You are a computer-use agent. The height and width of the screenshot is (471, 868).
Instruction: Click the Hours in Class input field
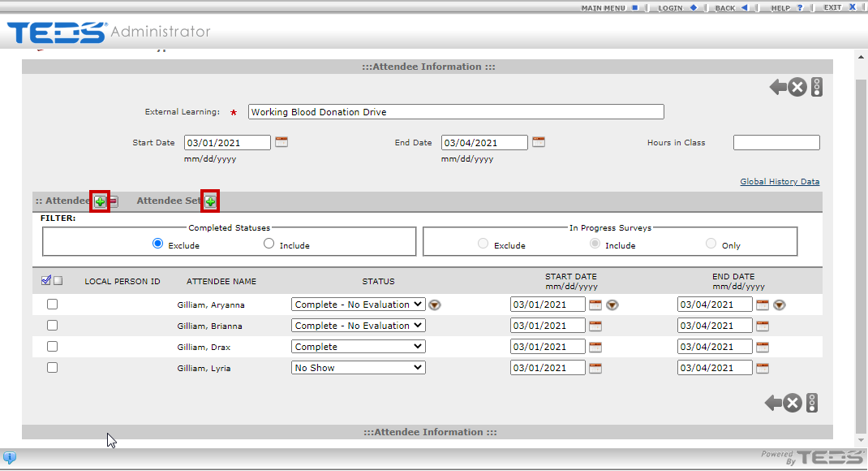[x=776, y=143]
